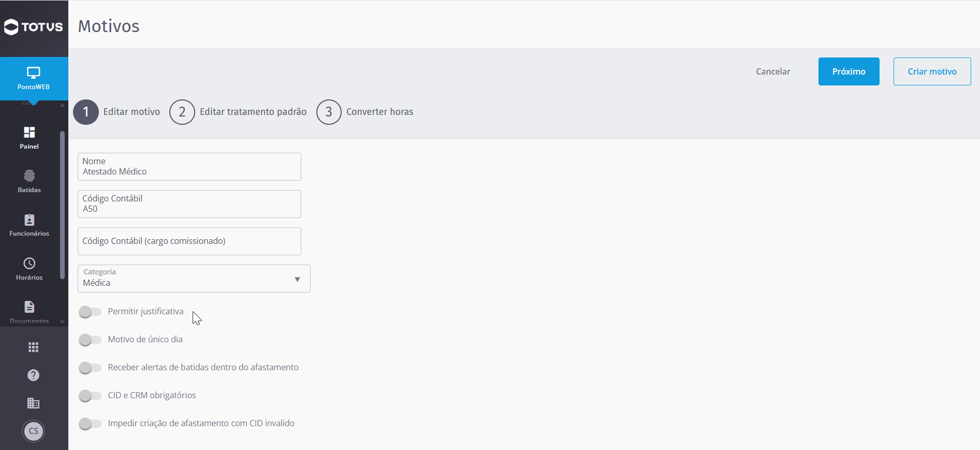
Task: Click the Criar motivo button
Action: (x=932, y=71)
